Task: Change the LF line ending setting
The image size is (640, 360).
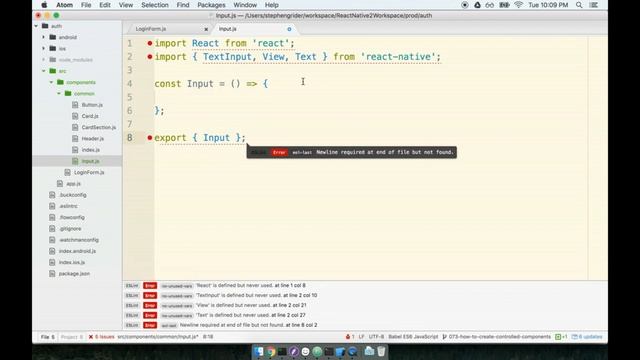Action: pos(361,337)
